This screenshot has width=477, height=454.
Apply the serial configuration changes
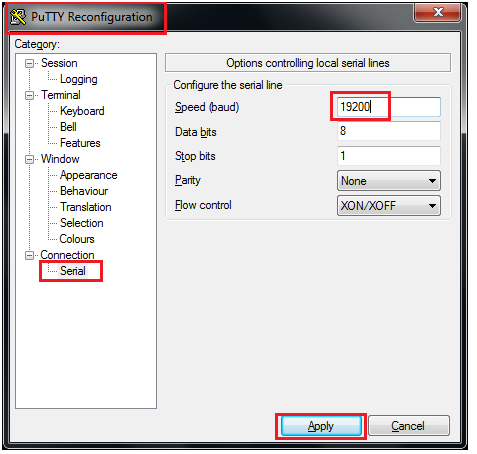click(x=321, y=426)
